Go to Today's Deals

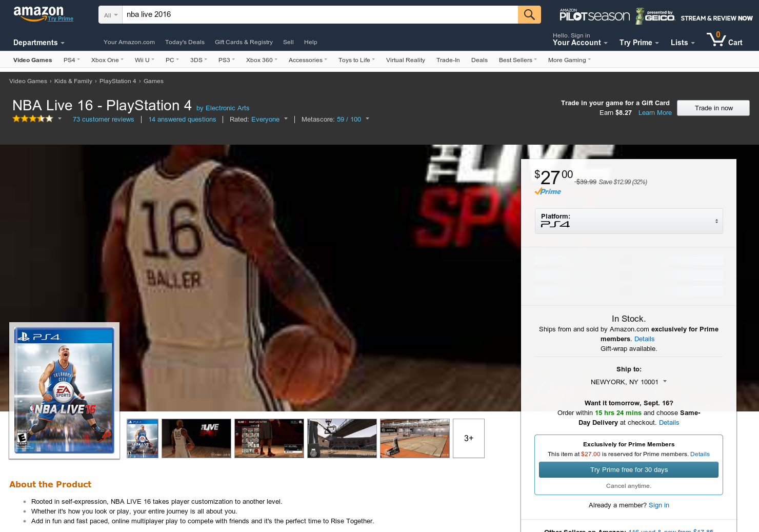[185, 42]
